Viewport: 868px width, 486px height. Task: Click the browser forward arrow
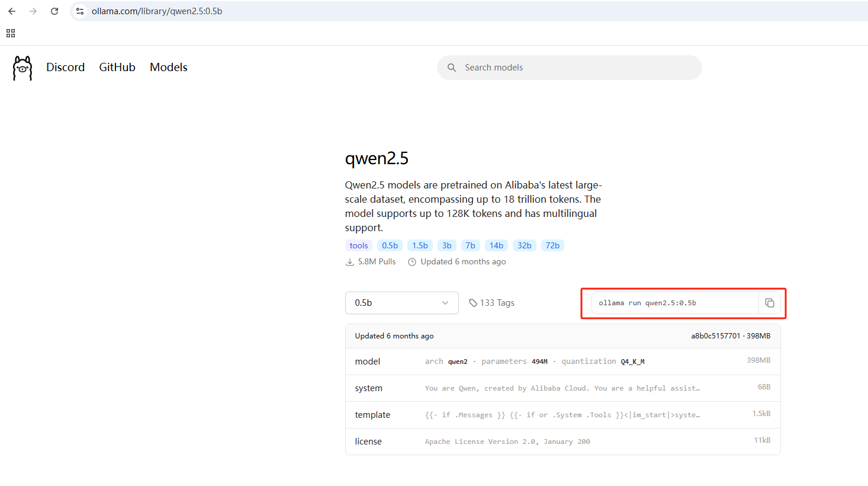point(33,11)
